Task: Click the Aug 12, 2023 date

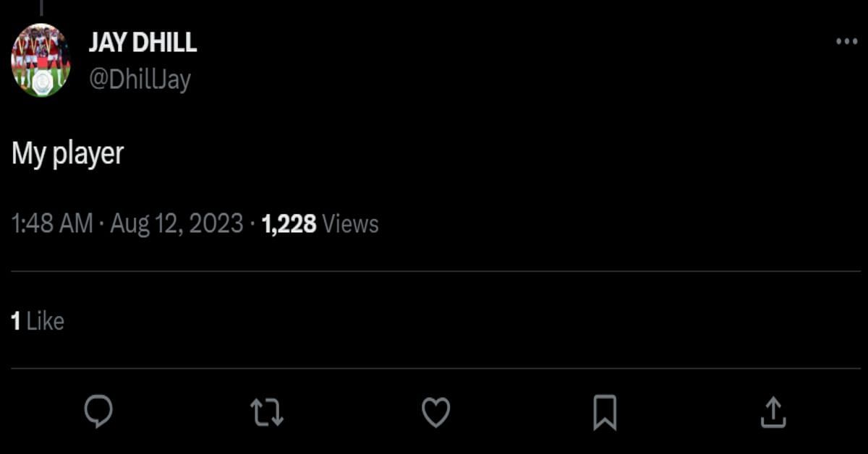Action: pyautogui.click(x=176, y=224)
